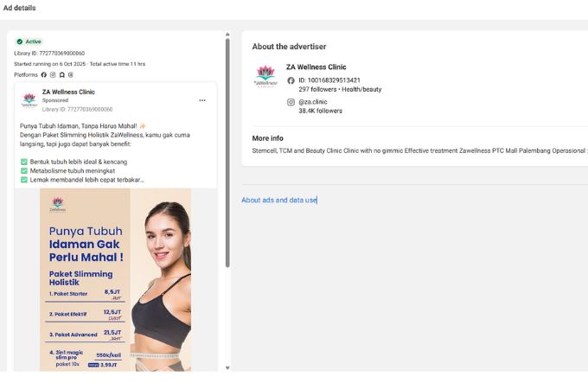Click the green Active status badge

[29, 41]
